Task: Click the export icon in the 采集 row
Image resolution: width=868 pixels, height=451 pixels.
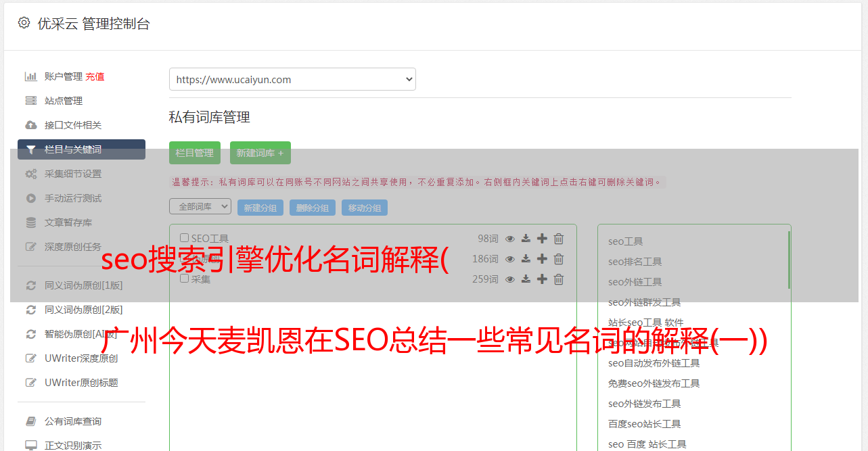Action: tap(526, 279)
